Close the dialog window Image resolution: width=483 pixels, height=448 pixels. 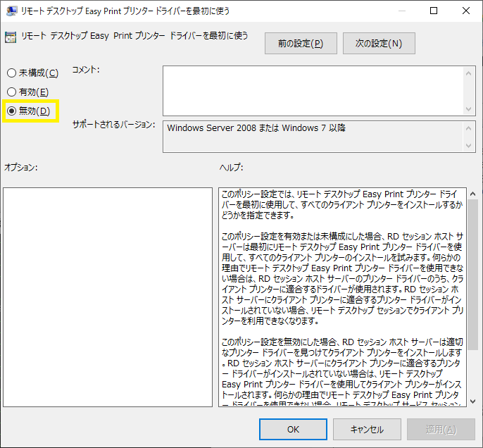(x=466, y=11)
